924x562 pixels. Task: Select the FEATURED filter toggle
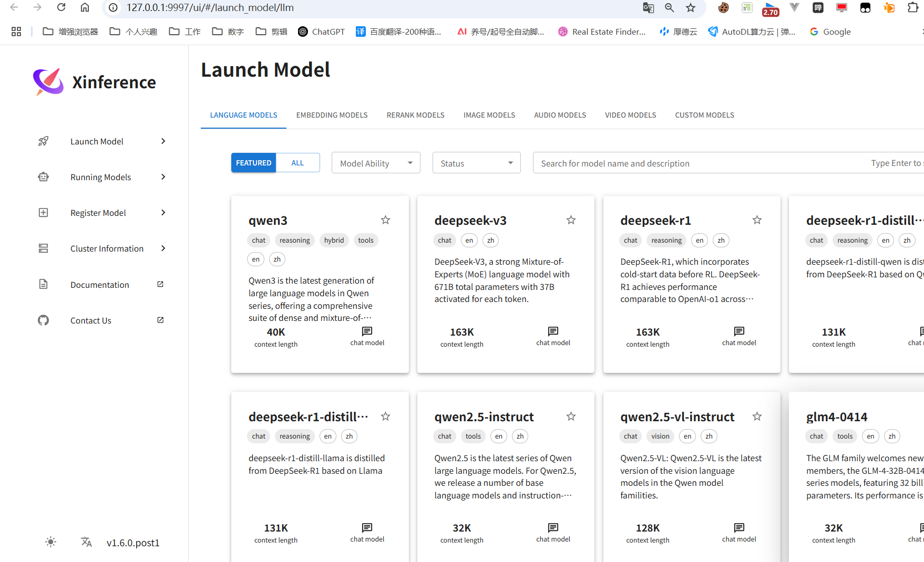tap(253, 163)
